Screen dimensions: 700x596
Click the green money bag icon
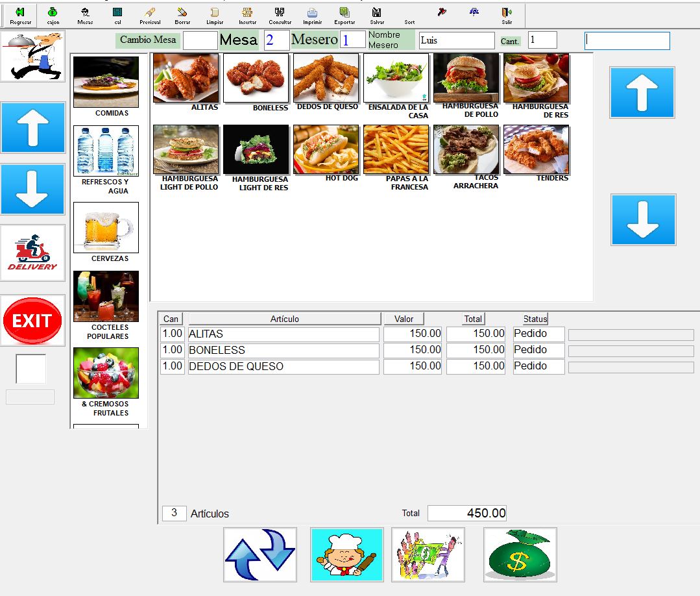(x=520, y=554)
